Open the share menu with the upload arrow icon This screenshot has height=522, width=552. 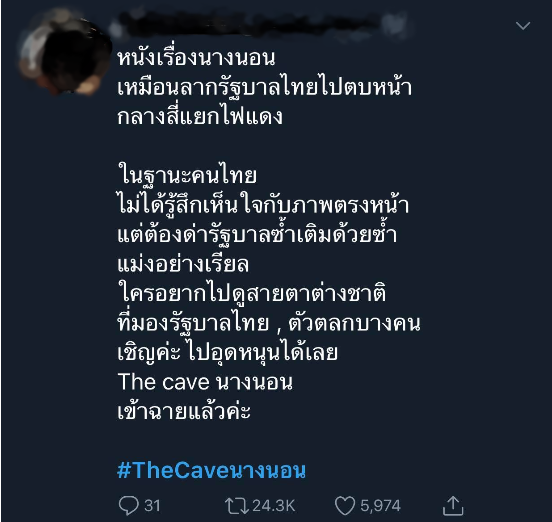(x=453, y=505)
